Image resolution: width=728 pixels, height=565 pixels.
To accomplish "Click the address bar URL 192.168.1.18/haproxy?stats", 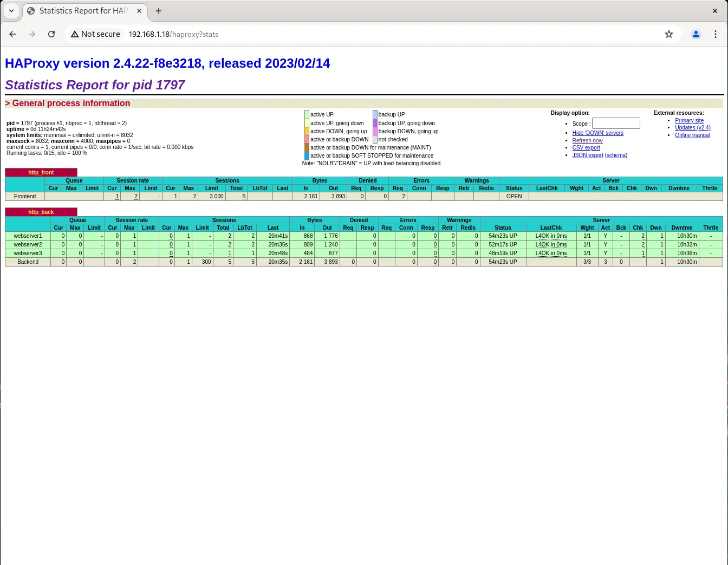I will [173, 34].
